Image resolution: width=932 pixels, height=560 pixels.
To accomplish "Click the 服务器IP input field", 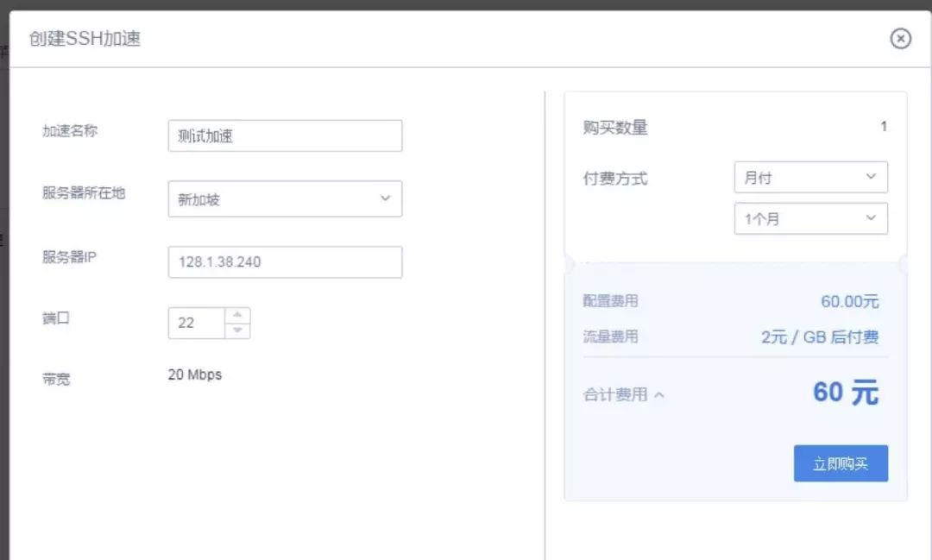I will click(x=285, y=262).
